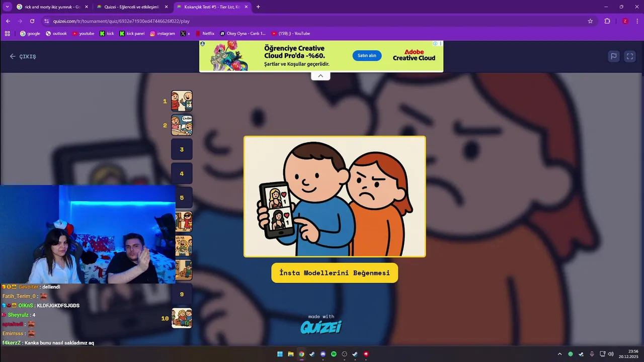Viewport: 644px width, 362px height.
Task: Enter fullscreen with the expand icon
Action: click(x=630, y=56)
